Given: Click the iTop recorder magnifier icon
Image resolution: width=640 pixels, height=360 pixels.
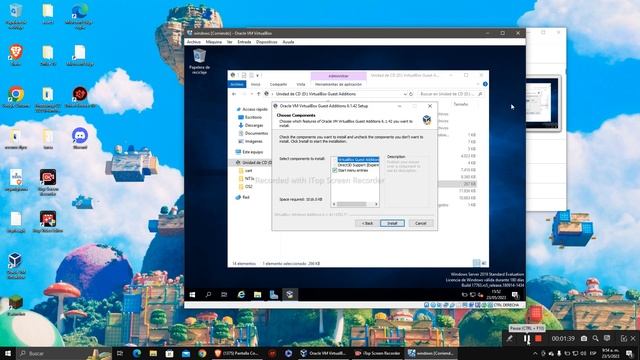Looking at the screenshot, I should [x=596, y=338].
